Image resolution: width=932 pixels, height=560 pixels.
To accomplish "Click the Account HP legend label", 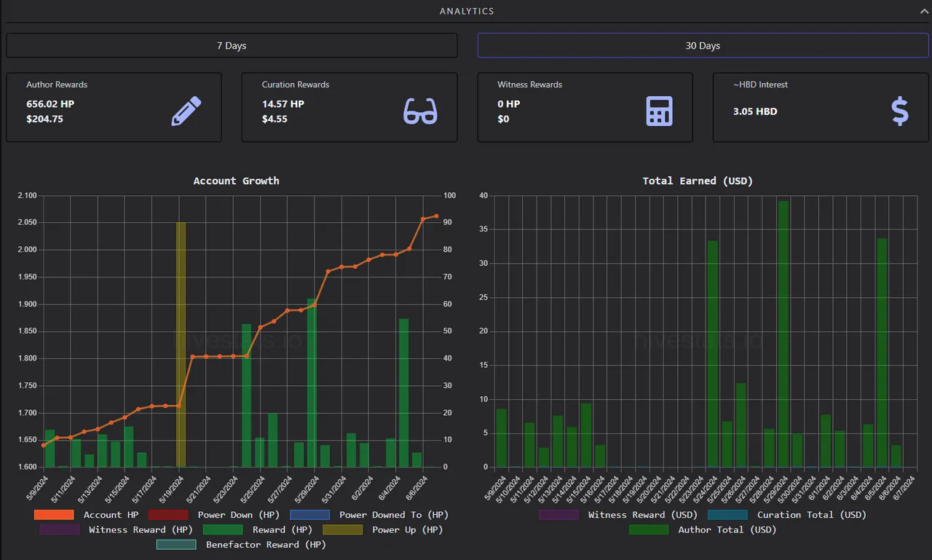I will (x=111, y=515).
